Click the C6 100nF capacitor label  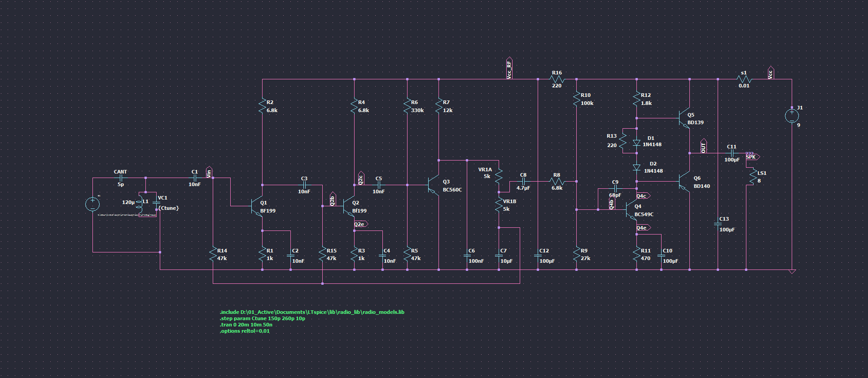476,256
